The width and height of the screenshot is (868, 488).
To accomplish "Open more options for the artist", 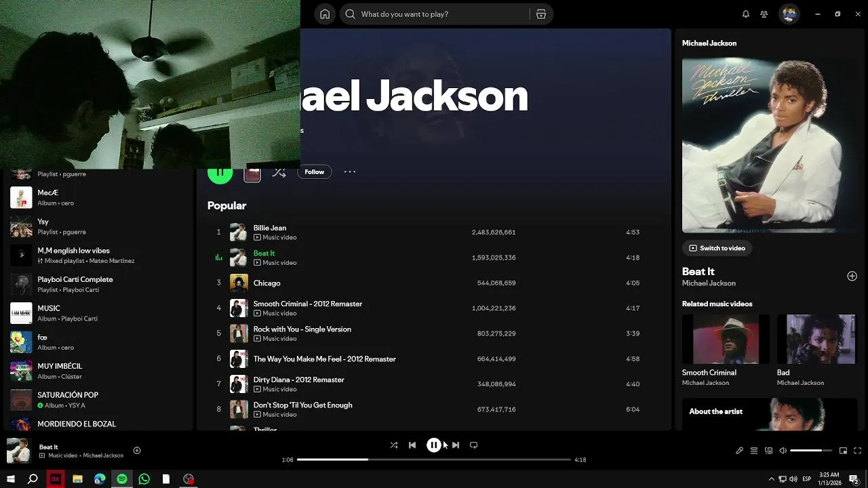I will [350, 172].
